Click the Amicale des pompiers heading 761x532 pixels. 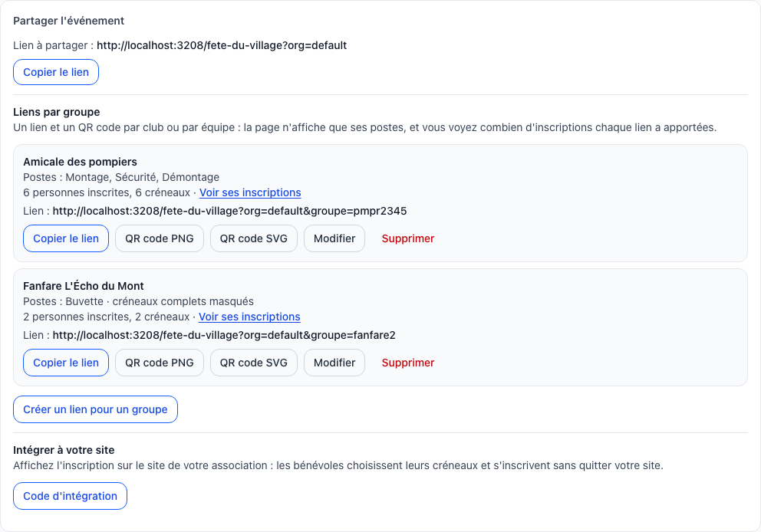pos(80,162)
